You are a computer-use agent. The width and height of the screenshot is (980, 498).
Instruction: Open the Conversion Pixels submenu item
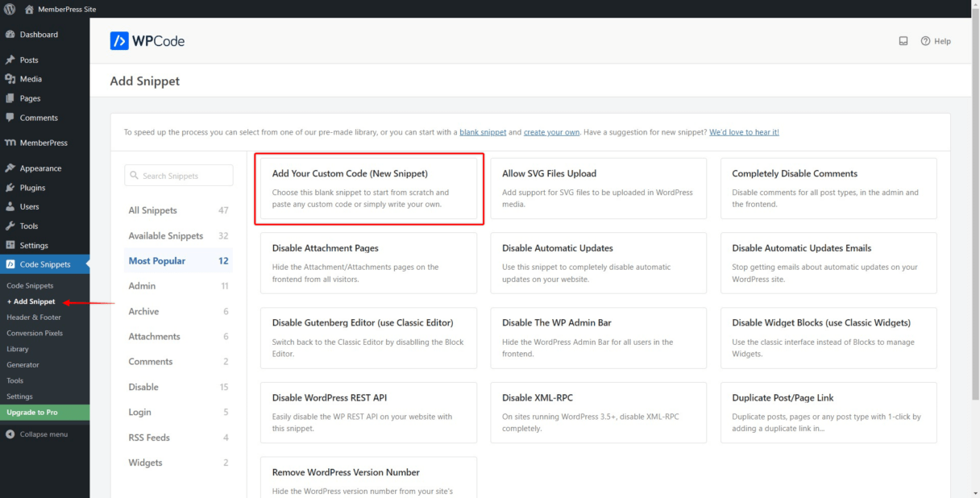tap(35, 333)
